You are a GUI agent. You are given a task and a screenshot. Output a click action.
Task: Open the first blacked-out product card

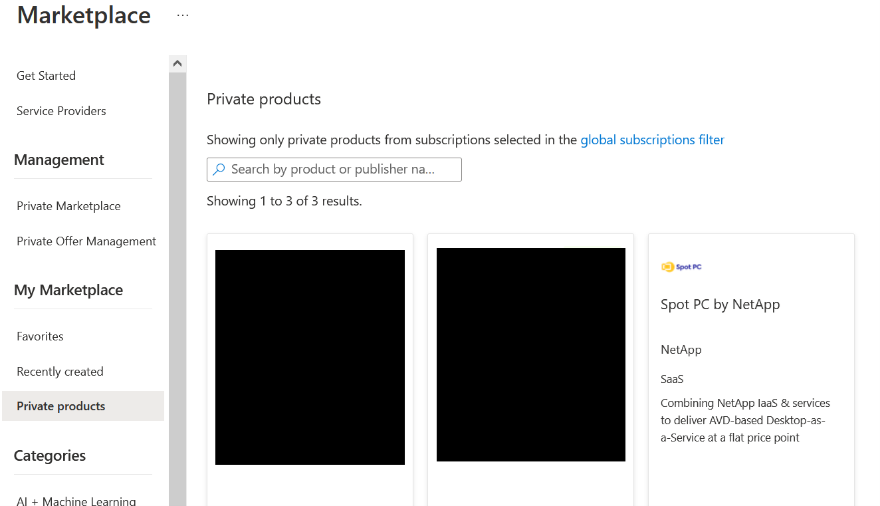[x=310, y=357]
